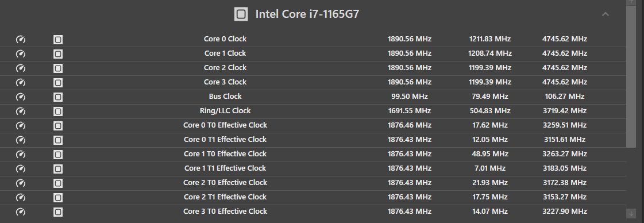
Task: Click the vertical scrollbar thumb
Action: [x=631, y=76]
